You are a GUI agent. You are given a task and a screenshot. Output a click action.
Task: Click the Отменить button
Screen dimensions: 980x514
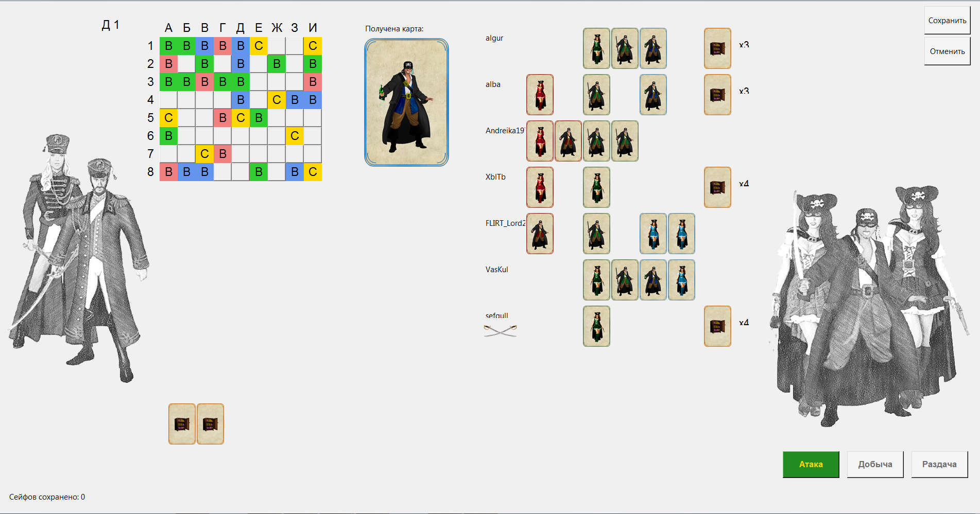pyautogui.click(x=947, y=51)
